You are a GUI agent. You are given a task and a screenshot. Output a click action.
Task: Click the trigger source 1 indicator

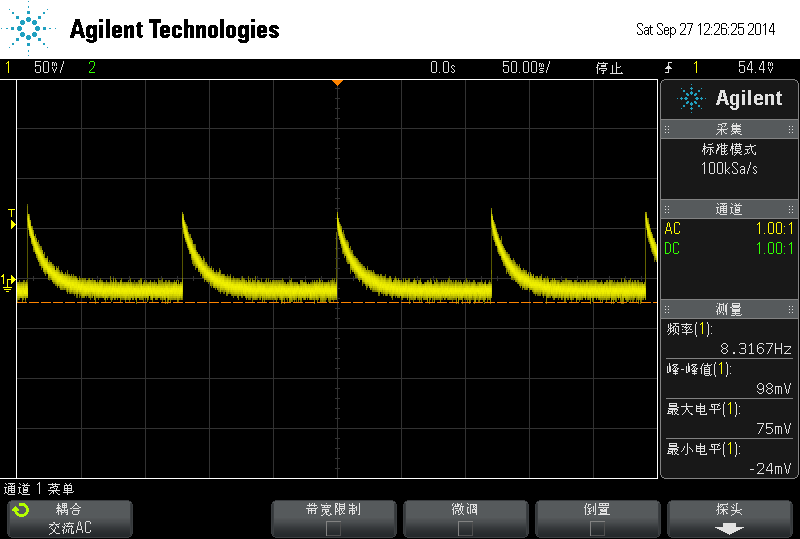click(x=695, y=67)
